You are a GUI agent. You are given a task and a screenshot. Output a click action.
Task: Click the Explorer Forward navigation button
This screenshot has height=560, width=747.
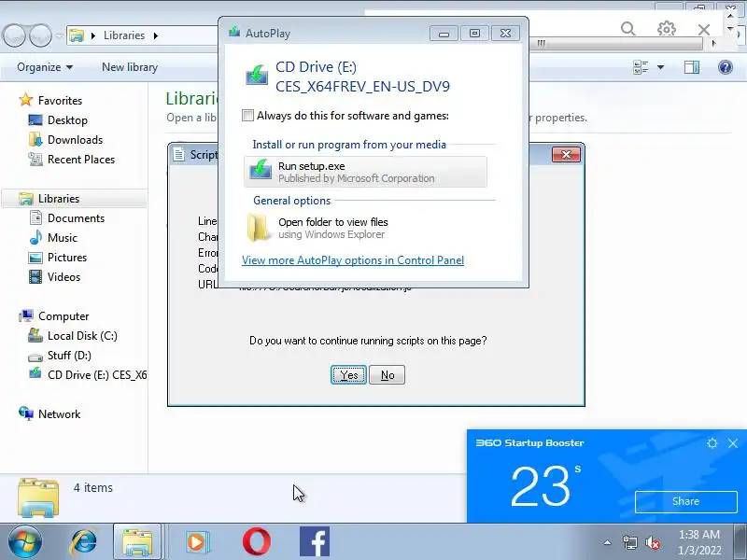point(40,35)
